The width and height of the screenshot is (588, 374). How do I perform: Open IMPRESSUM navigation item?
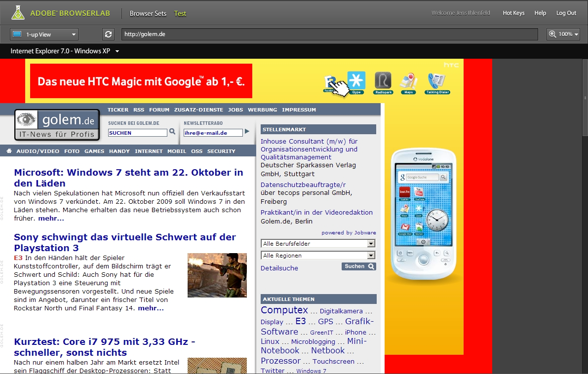click(299, 110)
